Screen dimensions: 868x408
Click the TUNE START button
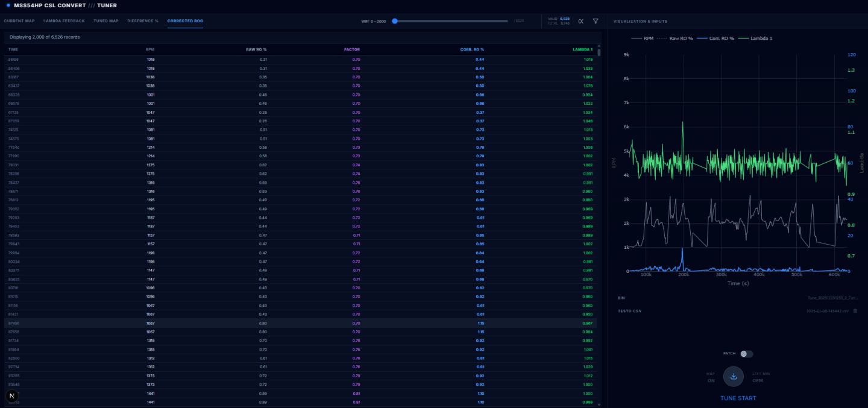[x=738, y=398]
